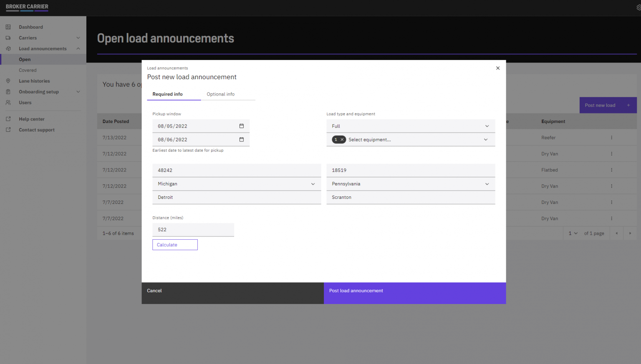The height and width of the screenshot is (364, 641).
Task: Go to the next table page
Action: click(630, 233)
